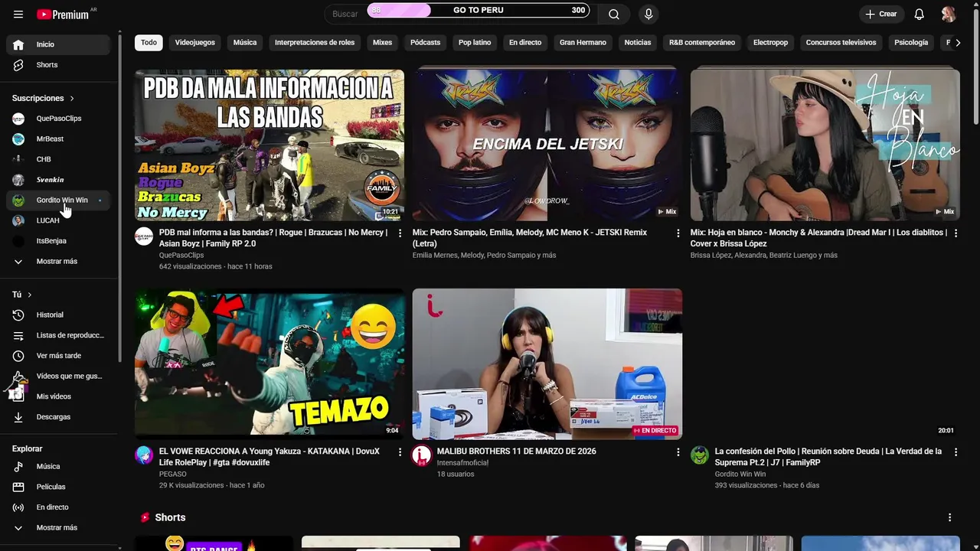
Task: Open the hamburger guide menu
Action: pos(18,14)
